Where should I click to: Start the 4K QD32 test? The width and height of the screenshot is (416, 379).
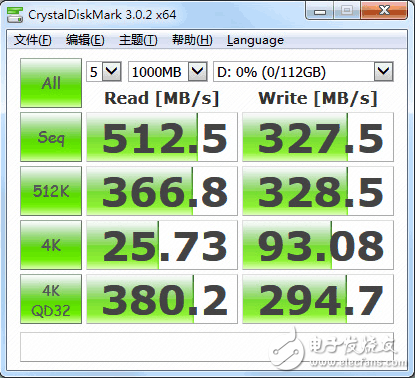[51, 299]
